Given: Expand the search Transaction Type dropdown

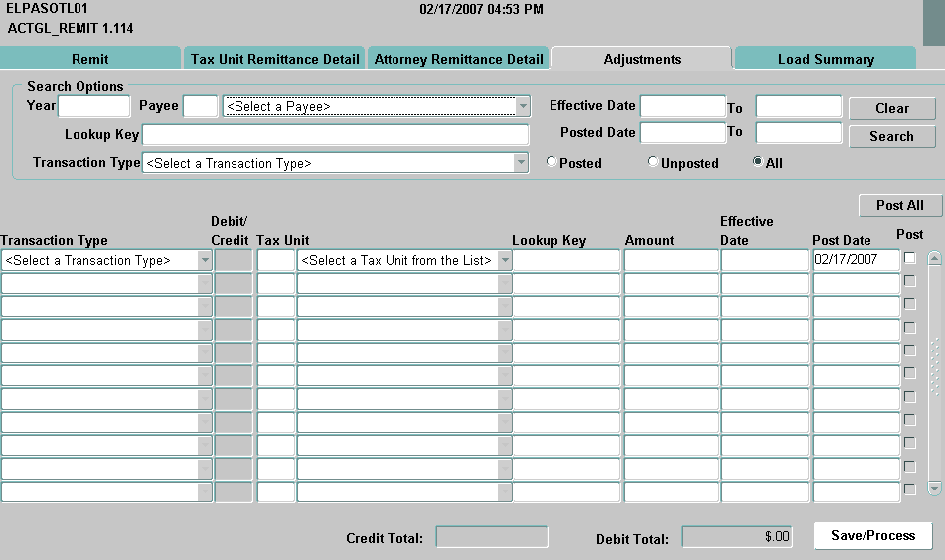Looking at the screenshot, I should tap(520, 163).
